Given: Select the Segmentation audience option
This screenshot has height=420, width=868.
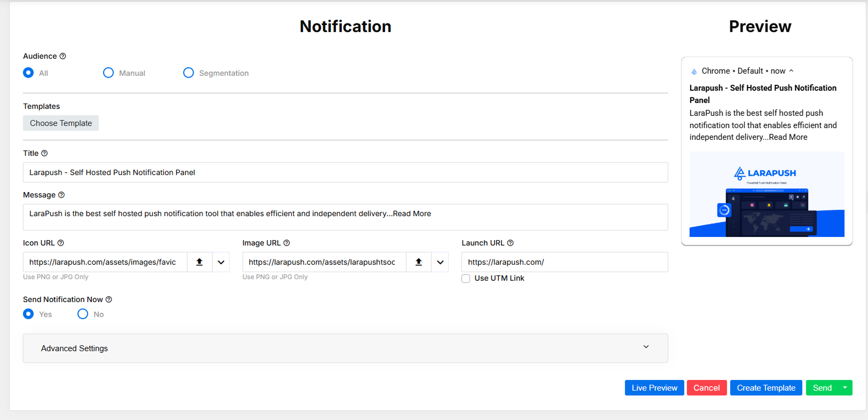Looking at the screenshot, I should pos(189,73).
